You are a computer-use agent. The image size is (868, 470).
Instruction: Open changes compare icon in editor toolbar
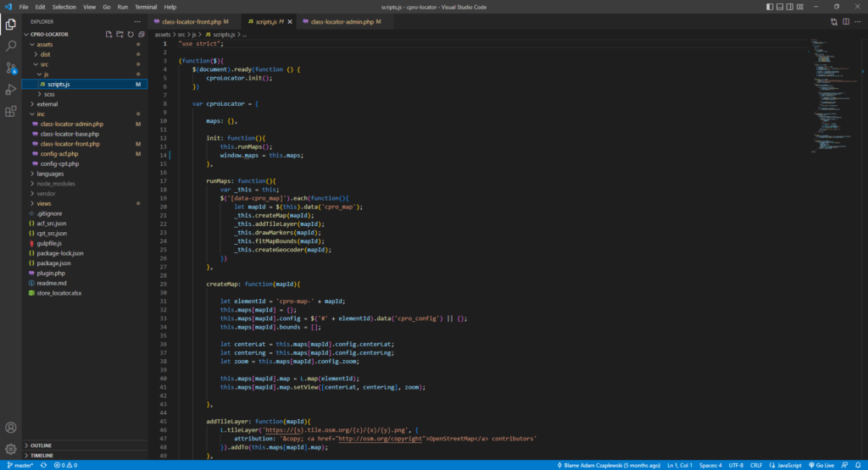(x=834, y=21)
